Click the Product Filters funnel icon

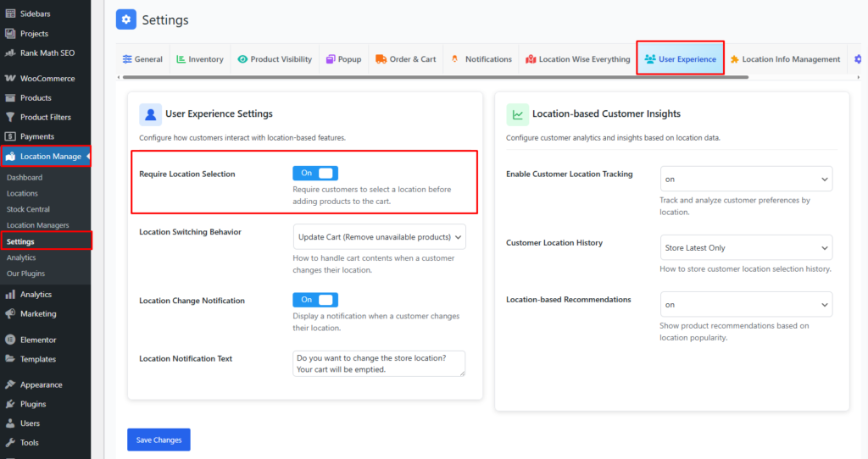(x=10, y=117)
